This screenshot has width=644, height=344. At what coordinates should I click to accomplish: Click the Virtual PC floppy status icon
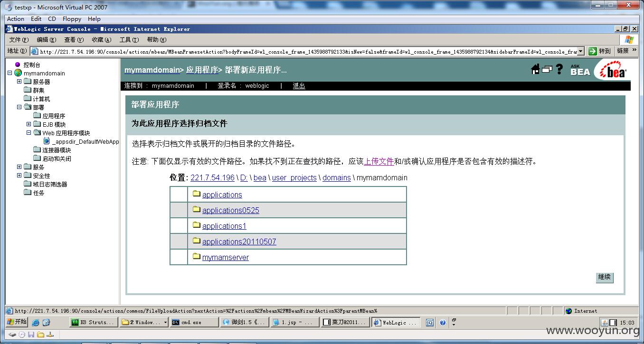[31, 335]
